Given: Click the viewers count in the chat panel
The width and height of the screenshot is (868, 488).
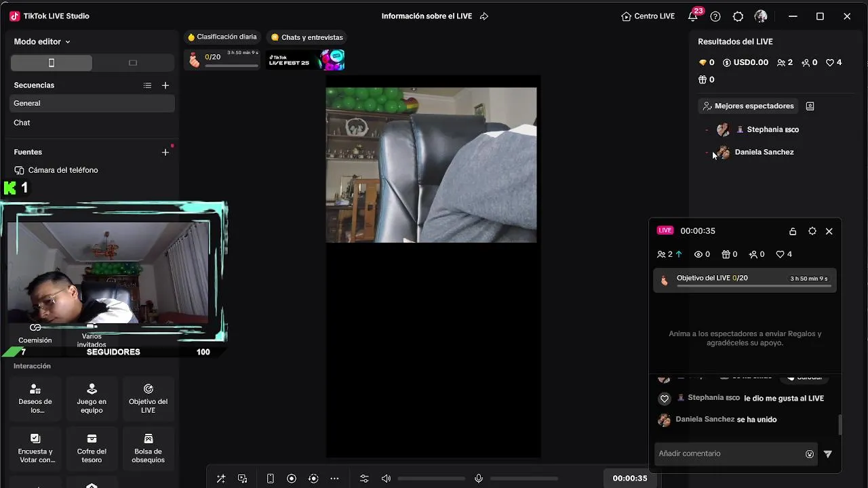Looking at the screenshot, I should (x=670, y=254).
